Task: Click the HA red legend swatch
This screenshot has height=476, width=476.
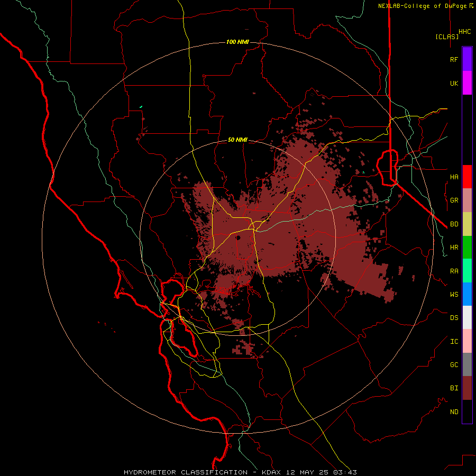Action: [x=467, y=177]
